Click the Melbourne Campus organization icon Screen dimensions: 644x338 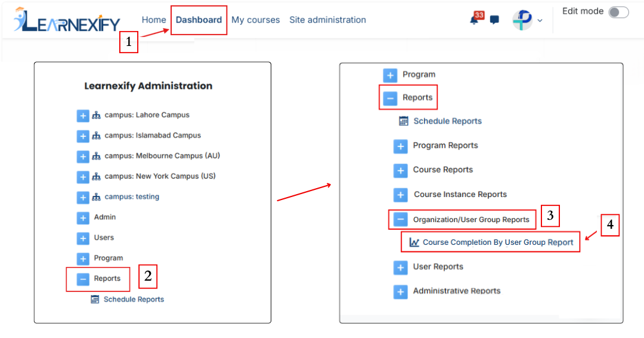coord(96,156)
